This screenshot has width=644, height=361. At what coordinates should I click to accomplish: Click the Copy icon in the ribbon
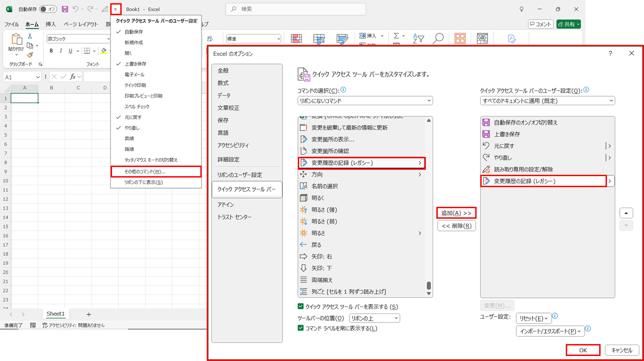click(30, 45)
